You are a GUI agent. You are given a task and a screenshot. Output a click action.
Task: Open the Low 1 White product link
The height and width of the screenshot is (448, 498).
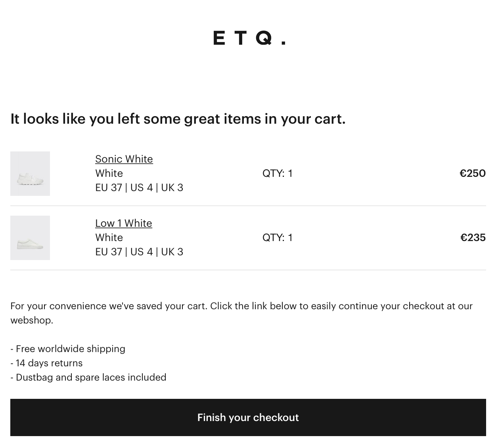point(124,223)
